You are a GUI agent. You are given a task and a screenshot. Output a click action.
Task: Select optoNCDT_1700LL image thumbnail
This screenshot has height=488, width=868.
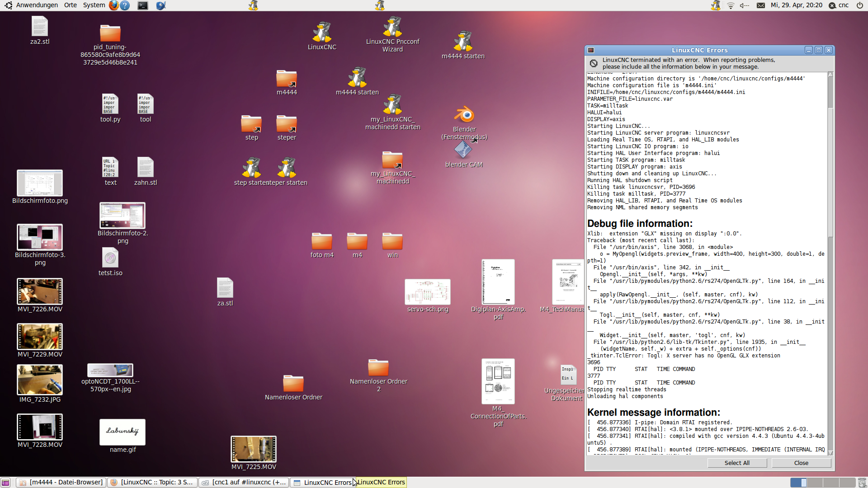110,371
